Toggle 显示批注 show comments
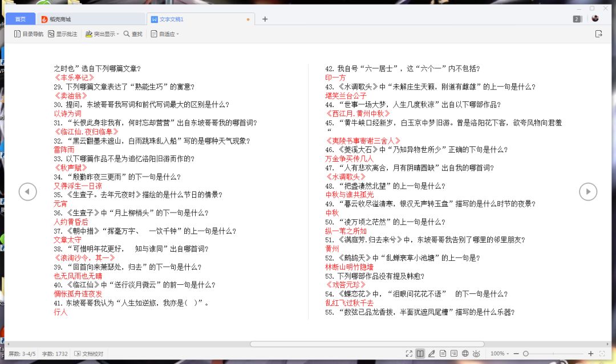The width and height of the screenshot is (616, 364). pos(62,34)
